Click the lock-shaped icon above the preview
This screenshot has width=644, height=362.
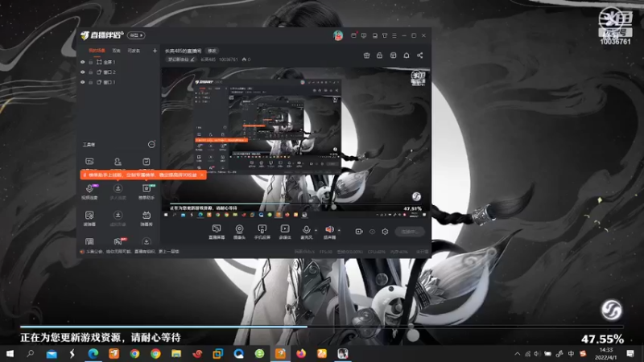(x=379, y=56)
